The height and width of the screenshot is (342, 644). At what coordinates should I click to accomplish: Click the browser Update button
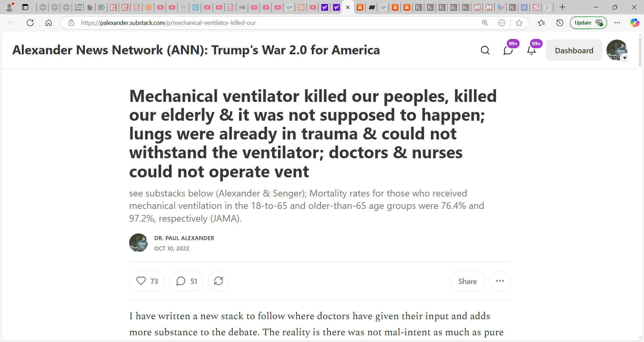coord(588,23)
